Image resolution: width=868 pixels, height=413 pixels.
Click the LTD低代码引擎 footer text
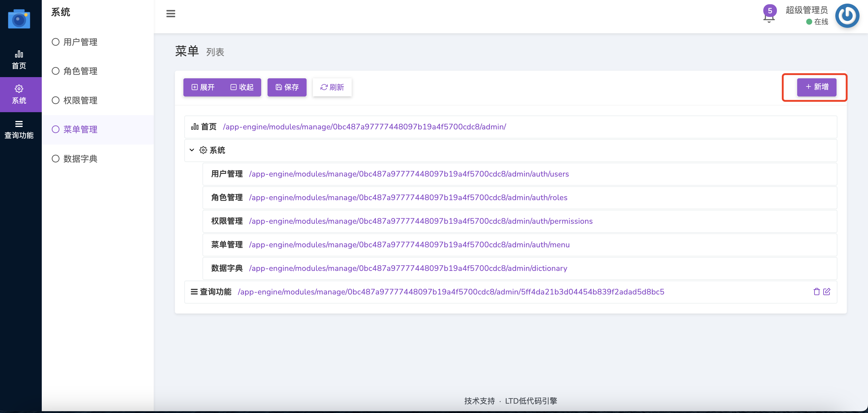click(x=531, y=401)
